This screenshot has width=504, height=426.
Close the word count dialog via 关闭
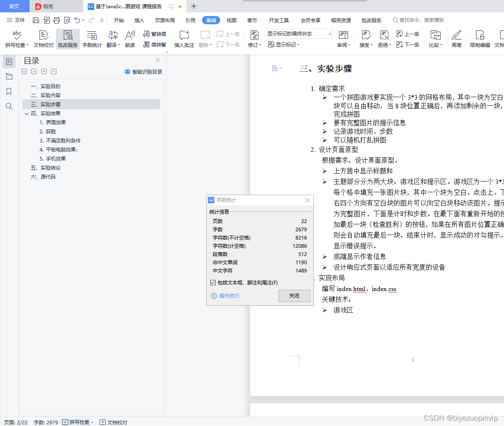tap(294, 296)
